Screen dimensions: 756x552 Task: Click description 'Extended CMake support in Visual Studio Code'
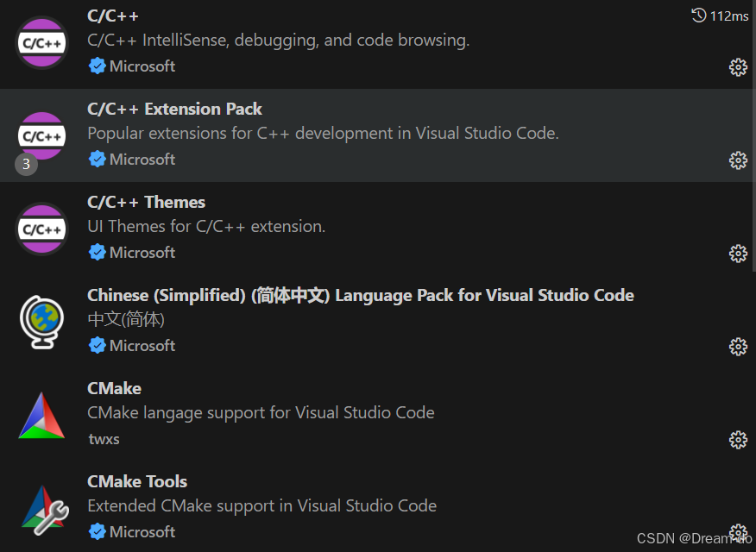(x=261, y=505)
